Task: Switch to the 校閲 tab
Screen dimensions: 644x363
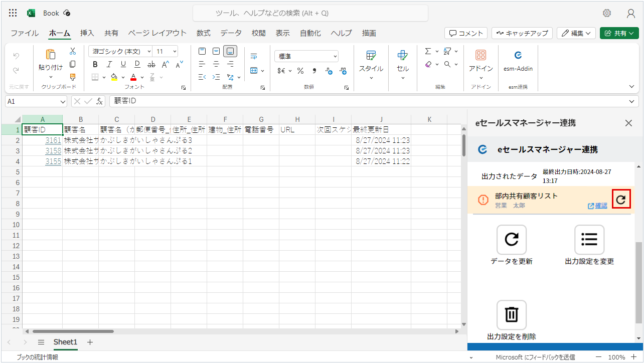Action: point(259,33)
